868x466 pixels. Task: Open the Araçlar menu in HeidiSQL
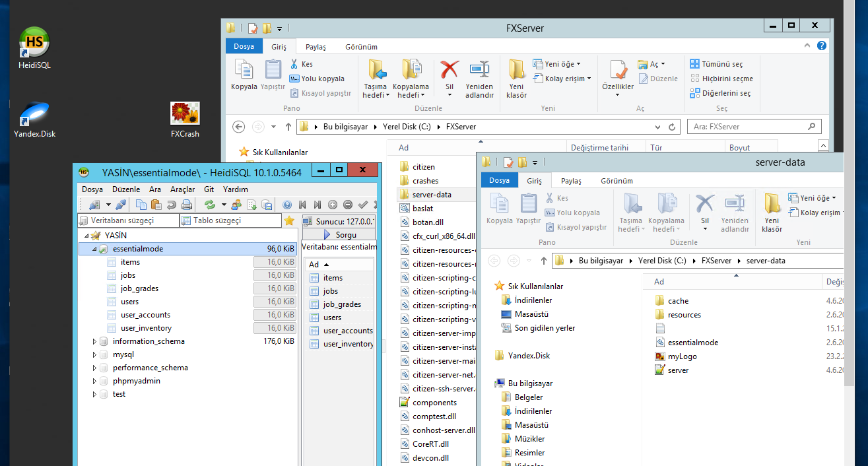(182, 189)
